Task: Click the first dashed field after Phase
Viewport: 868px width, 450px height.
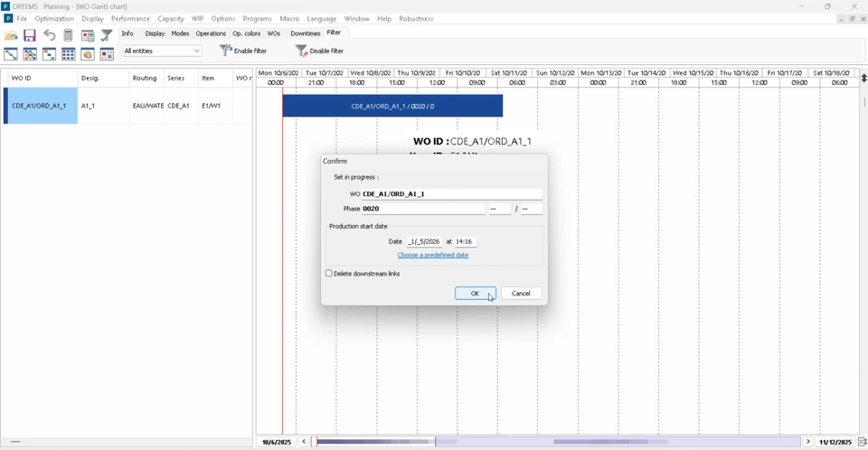Action: pyautogui.click(x=499, y=209)
